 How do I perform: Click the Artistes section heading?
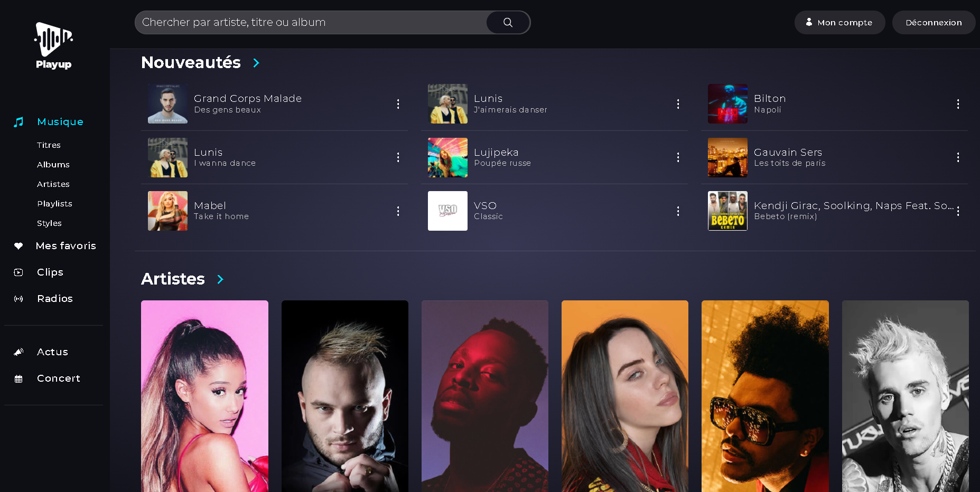[173, 279]
